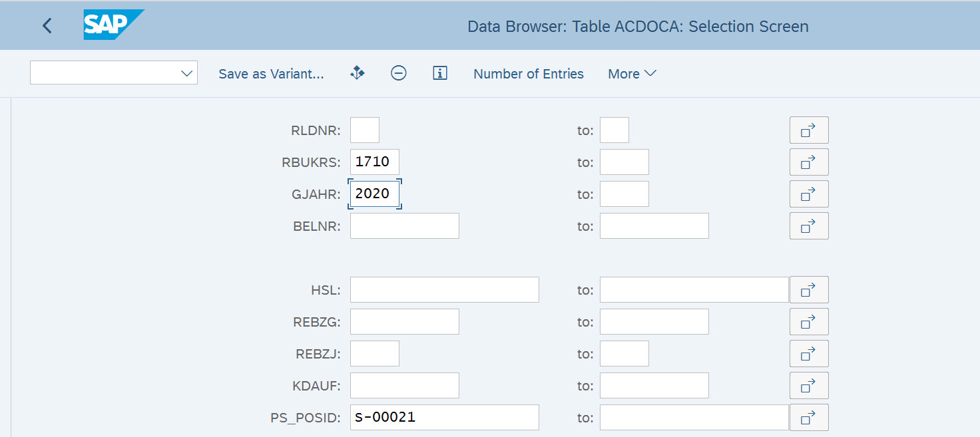Click the BELNR from-value input field
This screenshot has height=437, width=980.
click(x=404, y=226)
